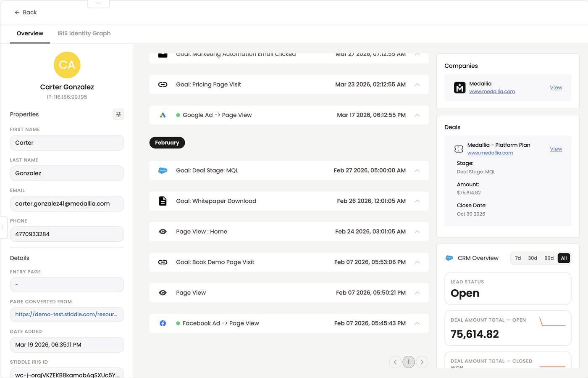This screenshot has width=588, height=378.
Task: Click the Whitepaper Download document icon
Action: click(x=163, y=201)
